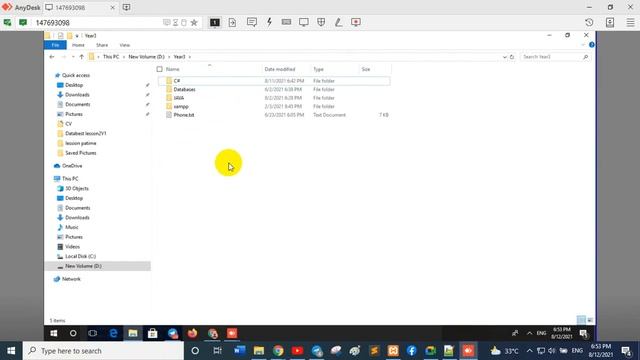Screen dimensions: 640x360
Task: Open AnyDesk main hamburger menu
Action: point(631,22)
